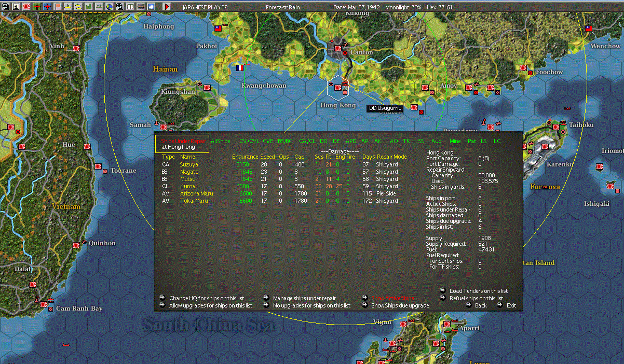Sort by the Days column header
The height and width of the screenshot is (364, 624).
click(369, 157)
